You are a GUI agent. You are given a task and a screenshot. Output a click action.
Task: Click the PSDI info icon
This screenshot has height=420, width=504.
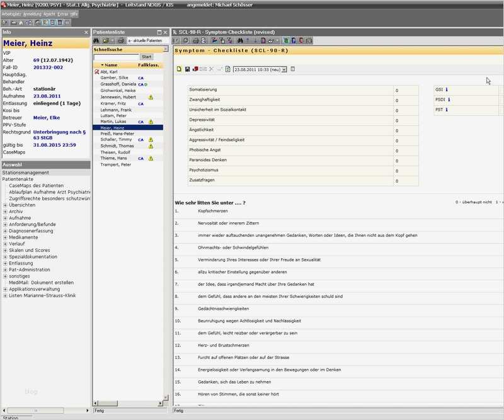tap(449, 99)
